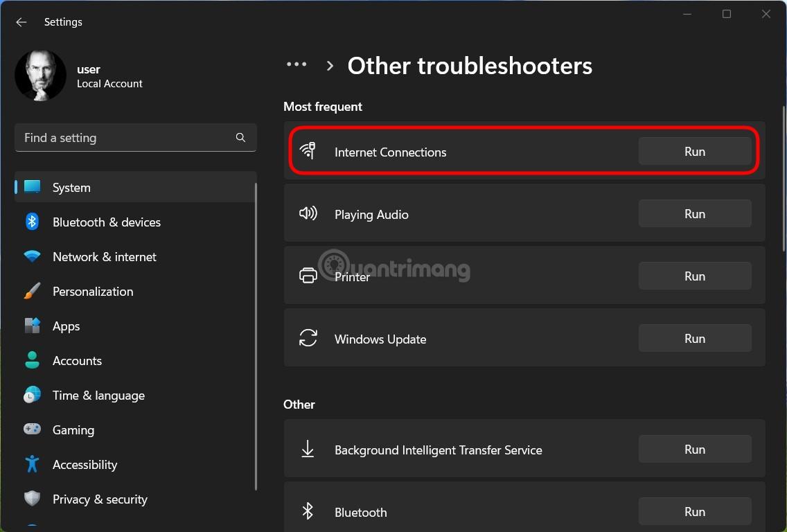Click the Bluetooth troubleshooter row icon
The width and height of the screenshot is (787, 532).
[x=308, y=511]
